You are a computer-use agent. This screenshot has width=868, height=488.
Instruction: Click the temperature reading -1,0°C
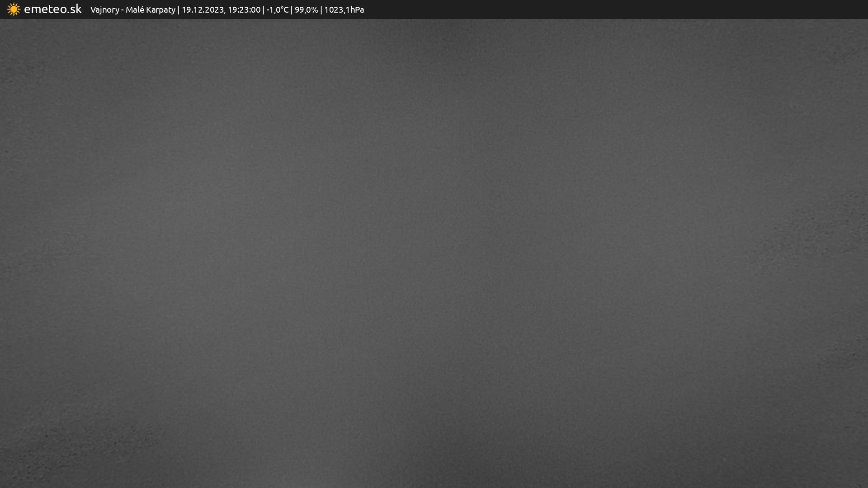coord(277,10)
